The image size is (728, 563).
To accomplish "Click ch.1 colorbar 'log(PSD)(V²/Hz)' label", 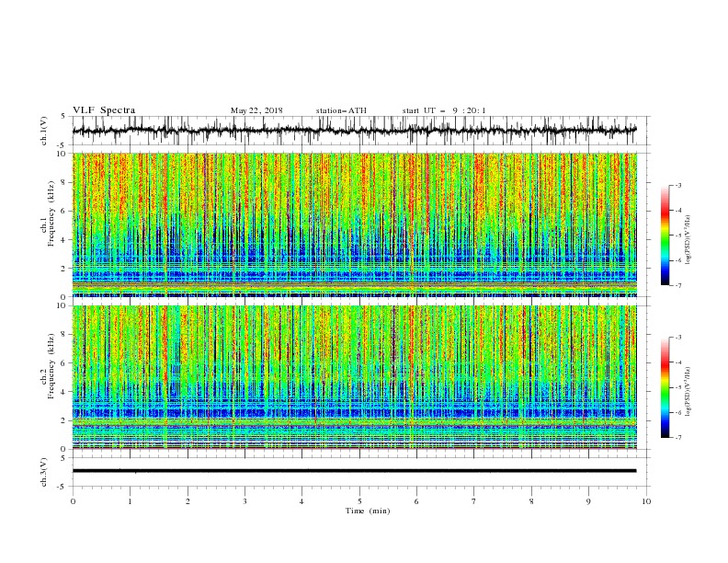I will click(x=688, y=240).
